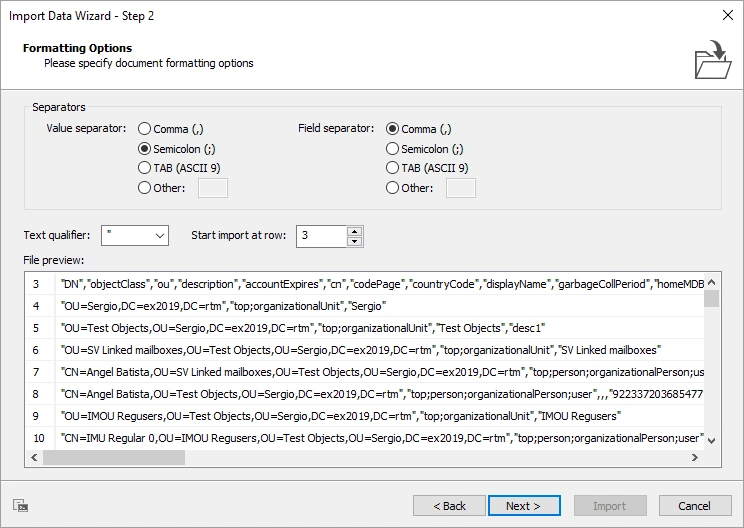
Task: Increase the start import row value
Action: pos(354,231)
